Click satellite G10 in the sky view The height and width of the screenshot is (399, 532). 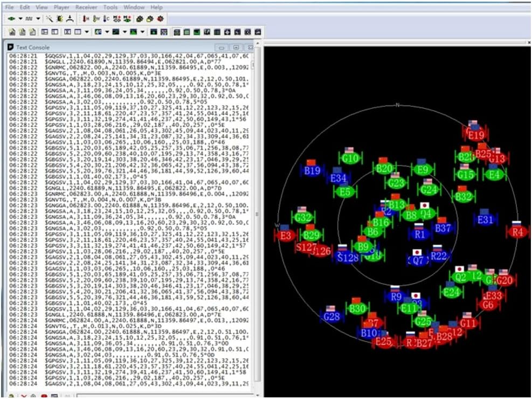tap(350, 158)
